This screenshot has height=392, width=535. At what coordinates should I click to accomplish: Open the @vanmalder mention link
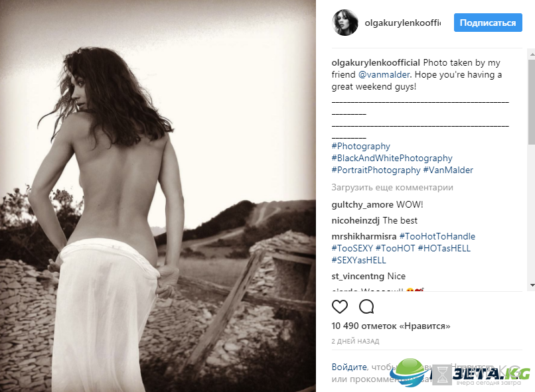pyautogui.click(x=384, y=75)
